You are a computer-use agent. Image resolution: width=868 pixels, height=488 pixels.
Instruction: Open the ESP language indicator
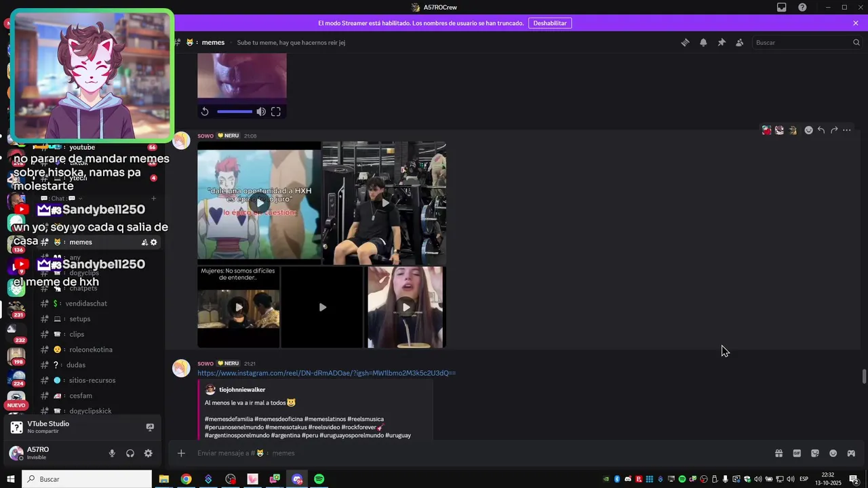click(x=804, y=479)
